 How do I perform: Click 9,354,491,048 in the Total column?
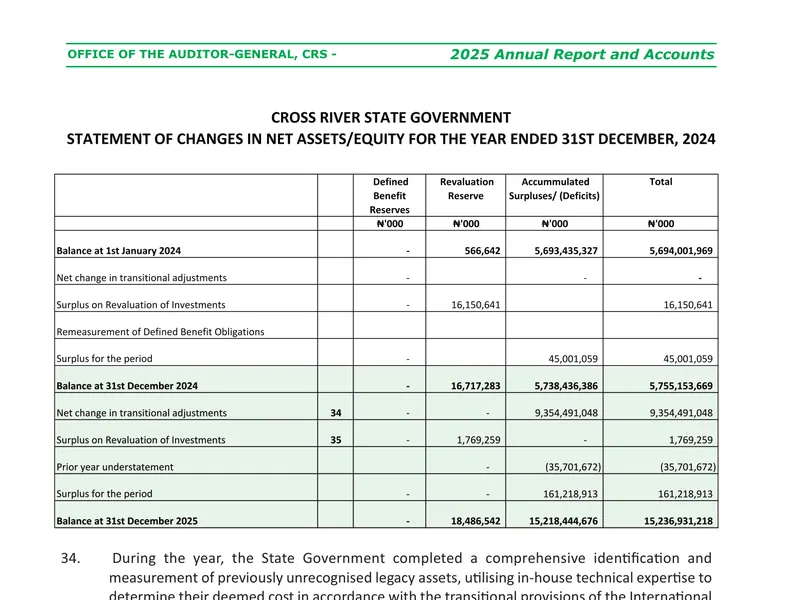point(681,413)
